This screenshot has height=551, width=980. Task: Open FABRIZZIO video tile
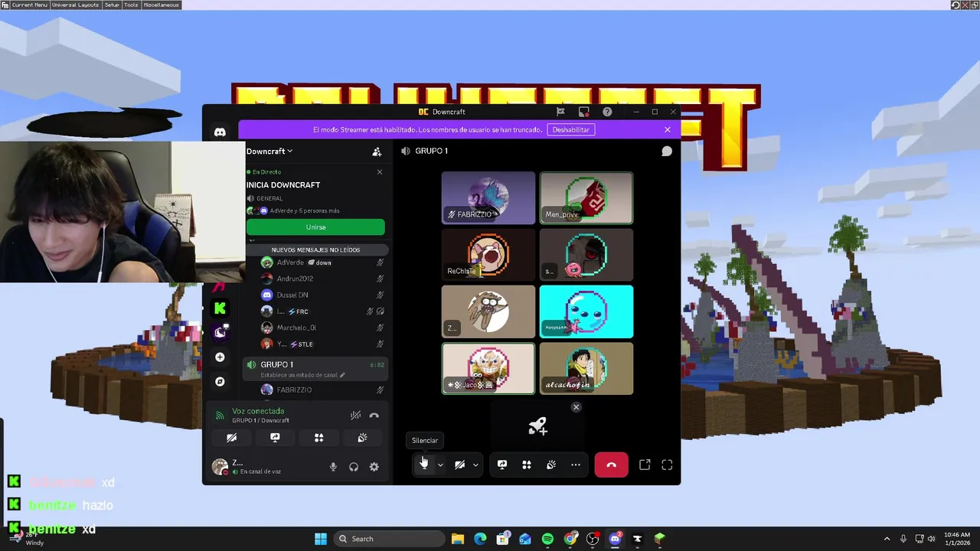pyautogui.click(x=488, y=198)
